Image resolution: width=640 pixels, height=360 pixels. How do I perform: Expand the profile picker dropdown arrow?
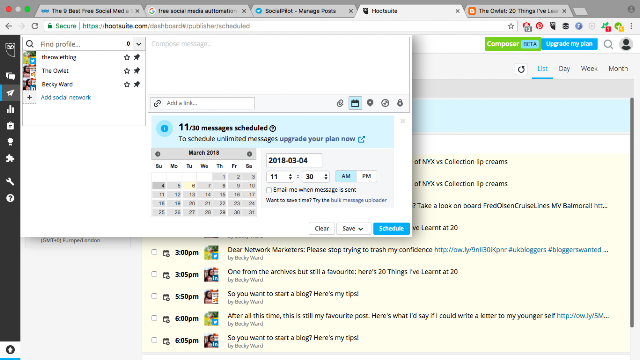pyautogui.click(x=139, y=44)
